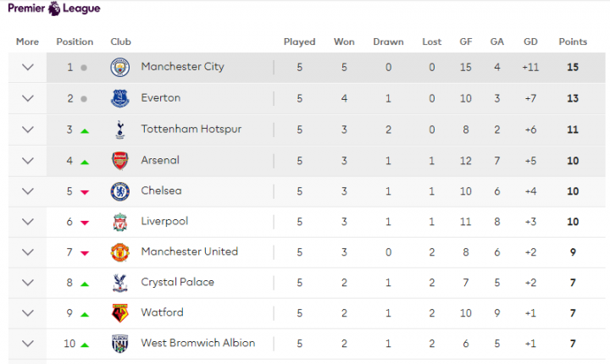Select the Manchester United crest
This screenshot has width=610, height=364.
(119, 252)
